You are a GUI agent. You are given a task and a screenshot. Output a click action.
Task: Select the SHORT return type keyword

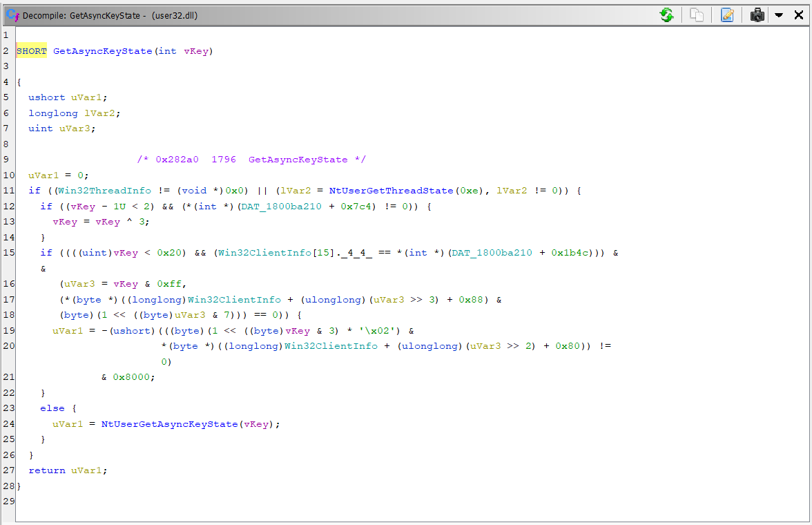tap(31, 51)
